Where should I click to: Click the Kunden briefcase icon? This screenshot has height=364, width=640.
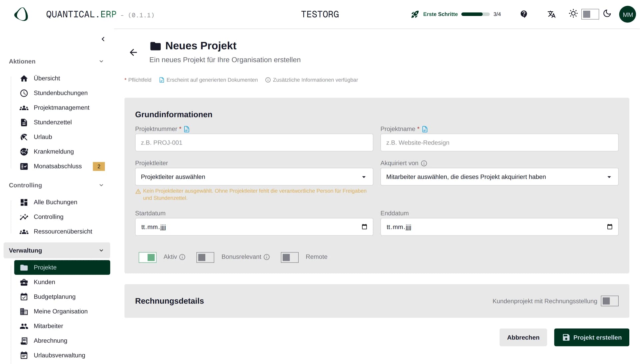(x=24, y=282)
